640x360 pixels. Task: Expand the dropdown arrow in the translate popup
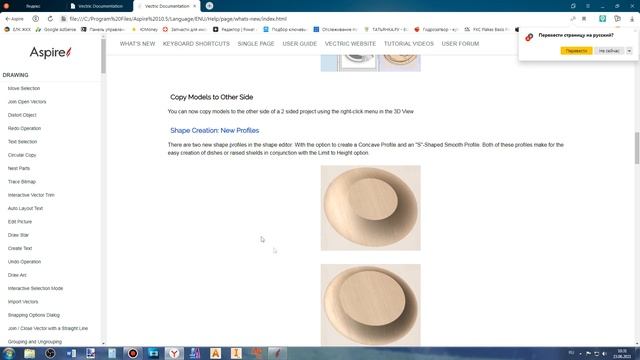(x=629, y=51)
